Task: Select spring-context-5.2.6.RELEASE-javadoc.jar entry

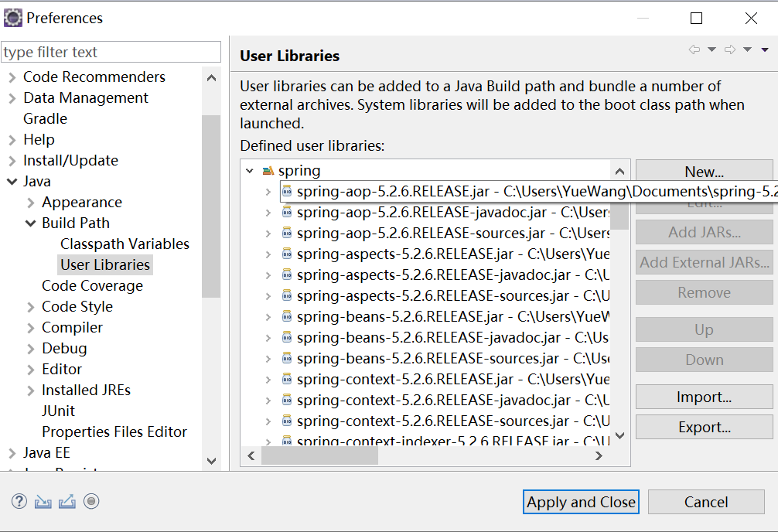Action: pyautogui.click(x=433, y=400)
